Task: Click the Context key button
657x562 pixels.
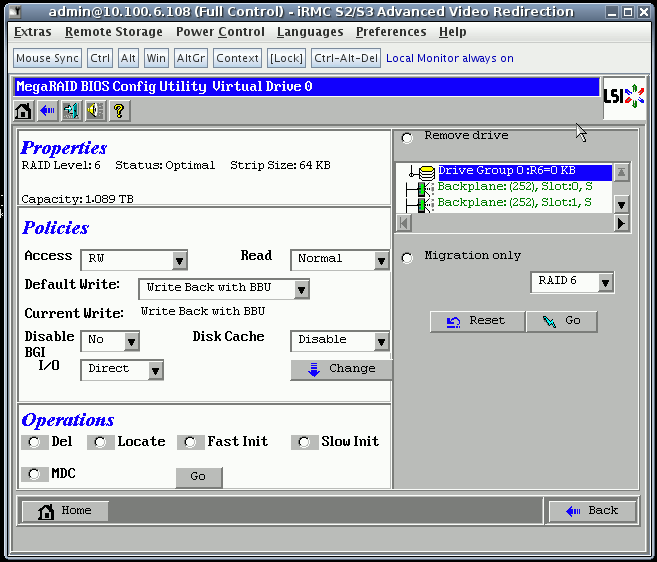Action: tap(237, 58)
